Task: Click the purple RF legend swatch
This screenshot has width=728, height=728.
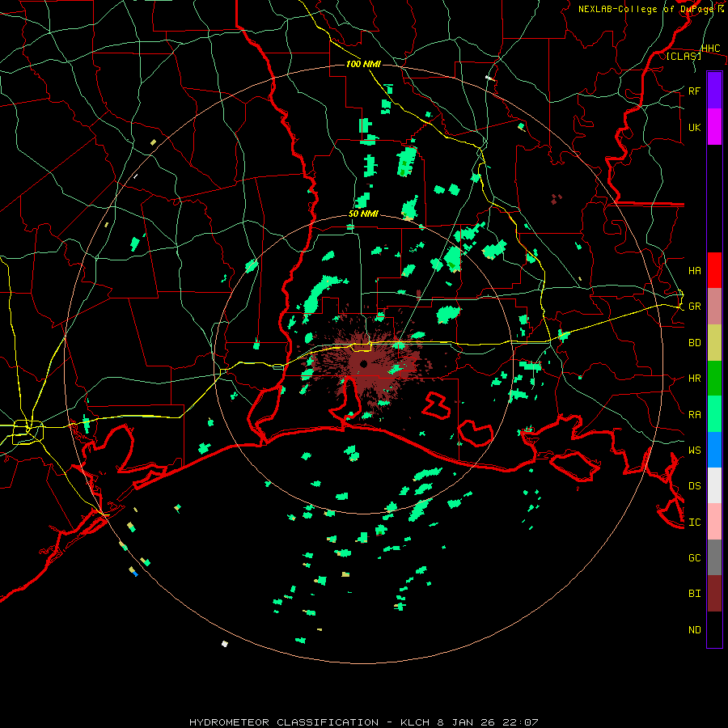Action: pos(714,91)
